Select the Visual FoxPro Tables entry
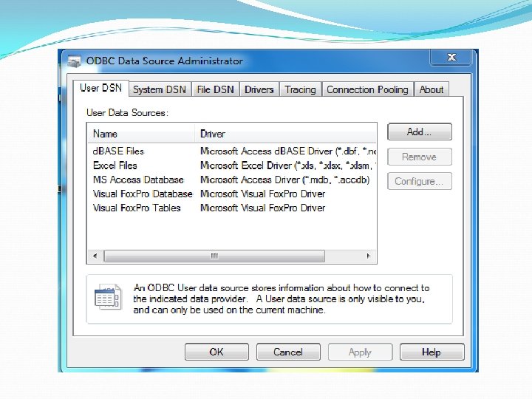 point(137,208)
